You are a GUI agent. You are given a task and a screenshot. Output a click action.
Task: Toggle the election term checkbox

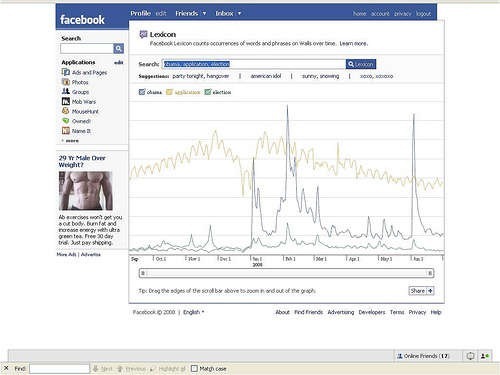click(x=208, y=92)
